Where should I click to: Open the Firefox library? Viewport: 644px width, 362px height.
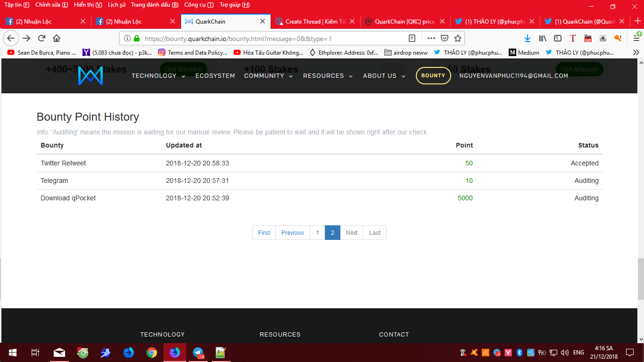[x=543, y=38]
